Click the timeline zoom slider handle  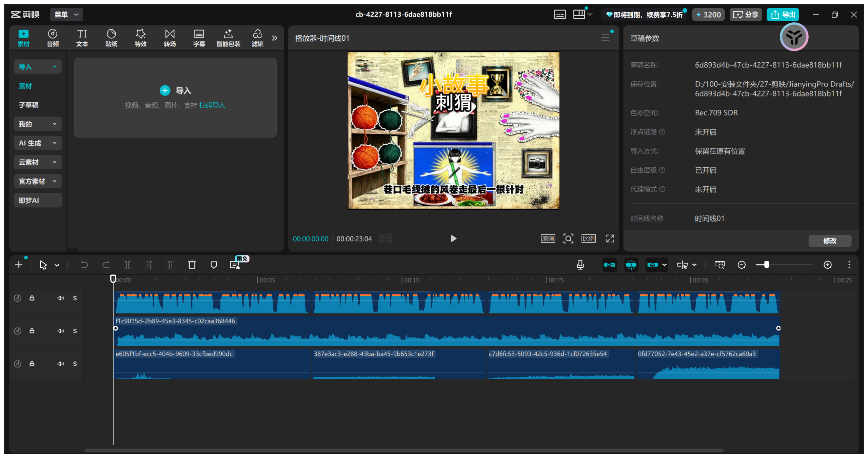(766, 265)
